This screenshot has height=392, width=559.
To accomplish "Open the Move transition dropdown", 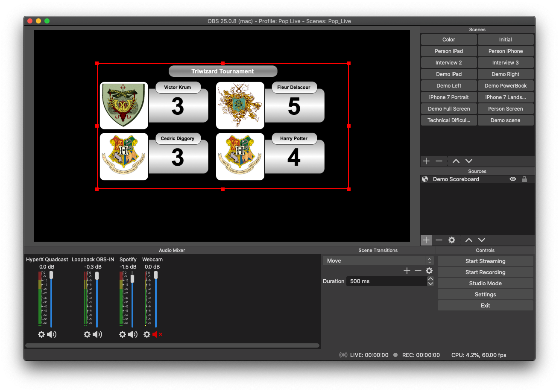I will point(378,260).
